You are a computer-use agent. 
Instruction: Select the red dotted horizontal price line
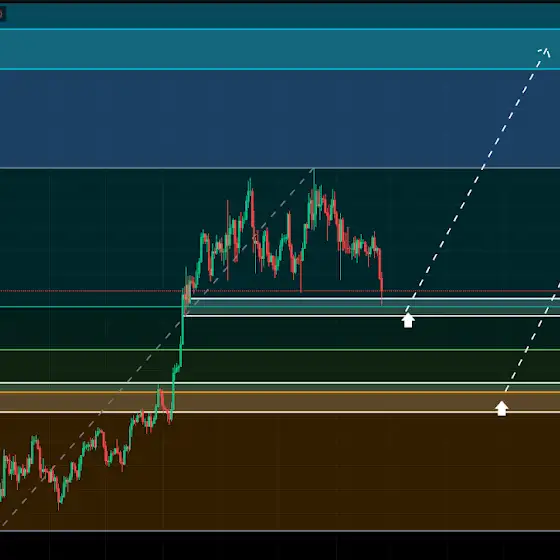click(280, 291)
